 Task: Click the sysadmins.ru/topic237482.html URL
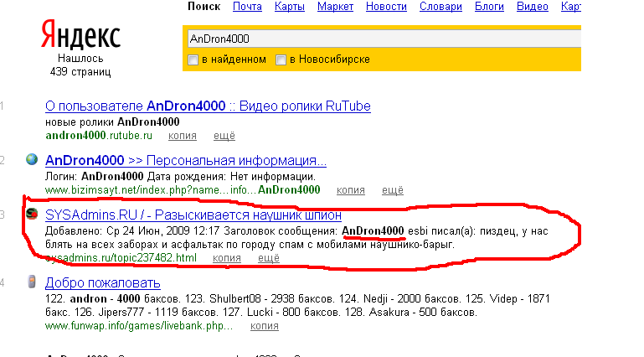coord(121,258)
